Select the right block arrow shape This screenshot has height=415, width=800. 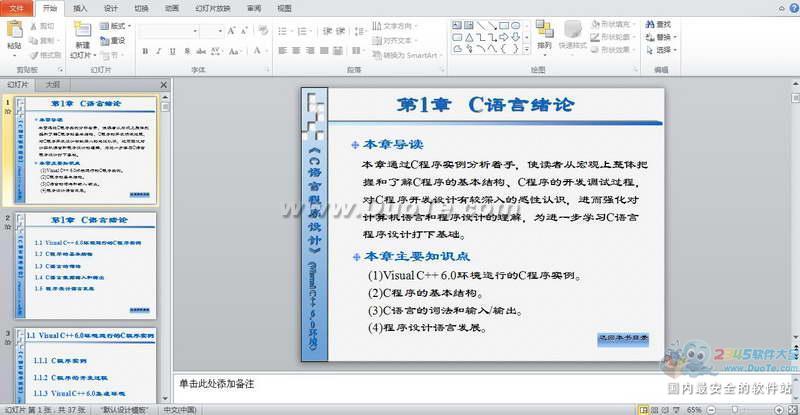point(504,37)
